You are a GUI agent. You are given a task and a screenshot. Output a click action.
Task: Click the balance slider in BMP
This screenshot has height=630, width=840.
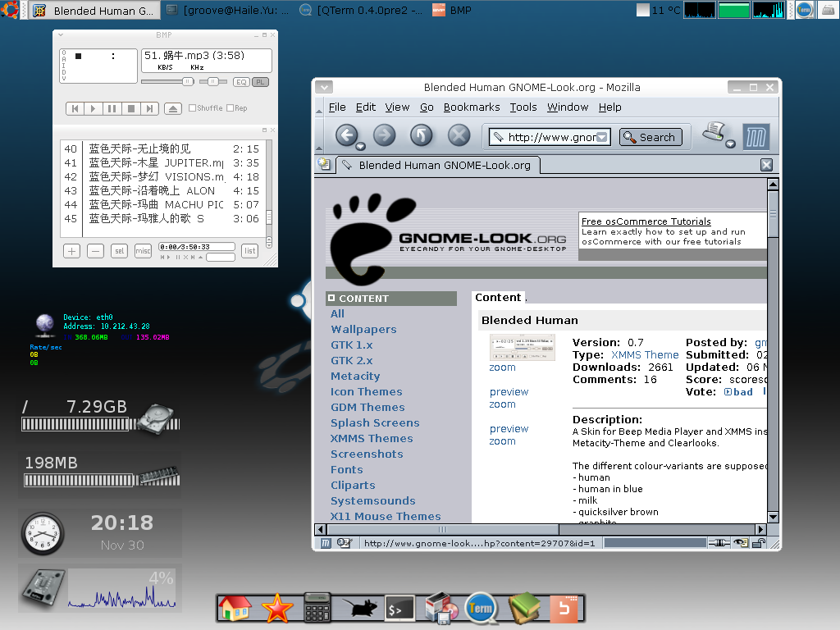[213, 82]
